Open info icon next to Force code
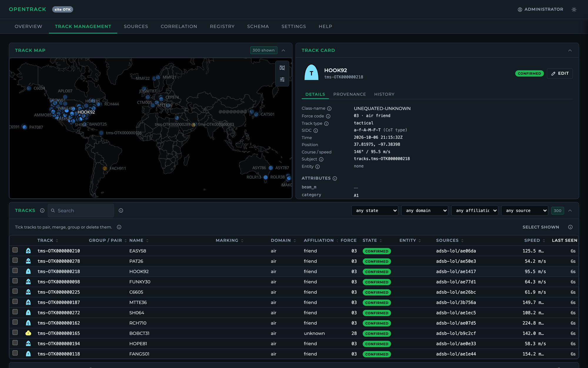The image size is (588, 368). point(328,116)
